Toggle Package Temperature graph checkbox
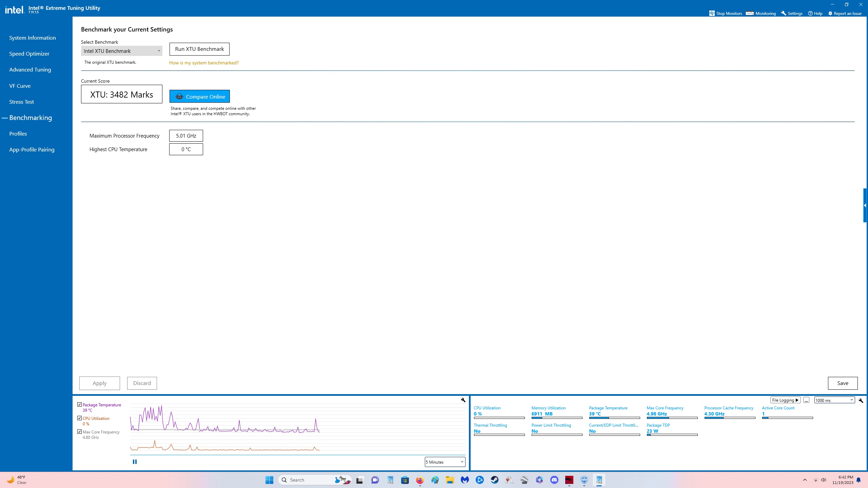This screenshot has height=488, width=868. 79,405
